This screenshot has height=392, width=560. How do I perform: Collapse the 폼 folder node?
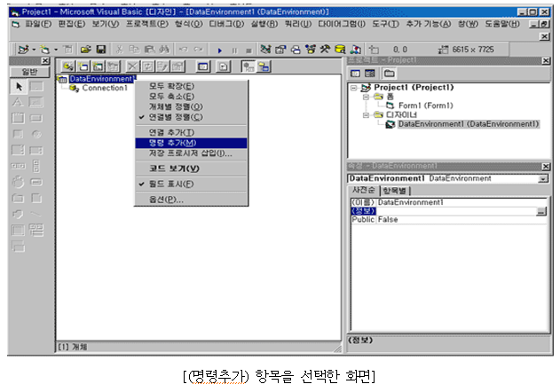coord(366,97)
